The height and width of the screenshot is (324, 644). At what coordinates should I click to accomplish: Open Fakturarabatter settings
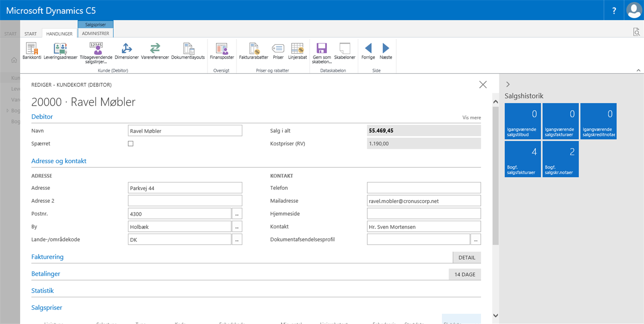[x=254, y=51]
